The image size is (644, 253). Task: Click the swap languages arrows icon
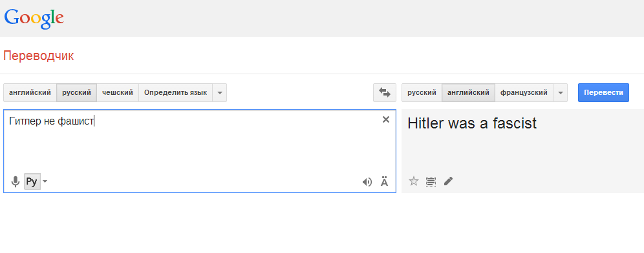[x=385, y=93]
